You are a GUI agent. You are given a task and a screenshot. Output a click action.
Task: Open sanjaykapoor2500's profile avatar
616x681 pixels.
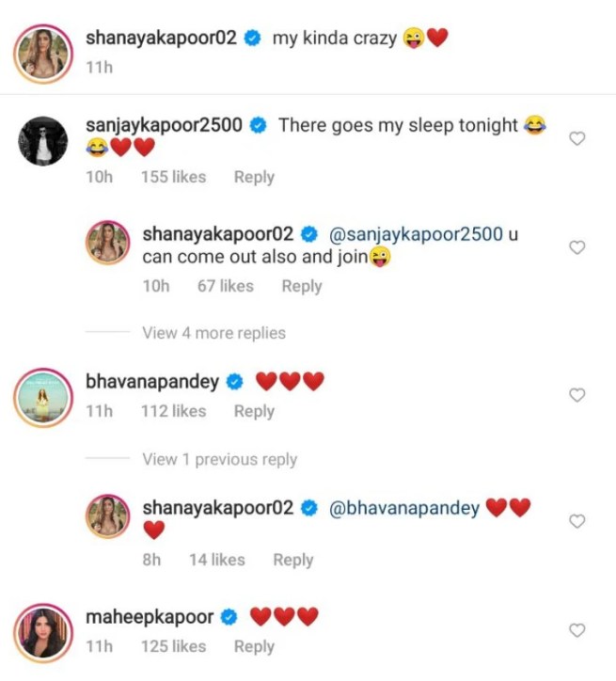(42, 140)
